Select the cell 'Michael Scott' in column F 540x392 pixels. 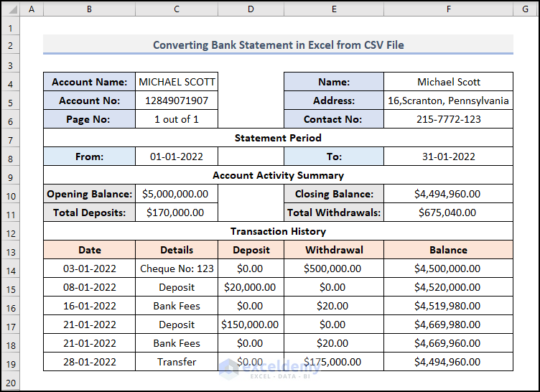pos(448,82)
